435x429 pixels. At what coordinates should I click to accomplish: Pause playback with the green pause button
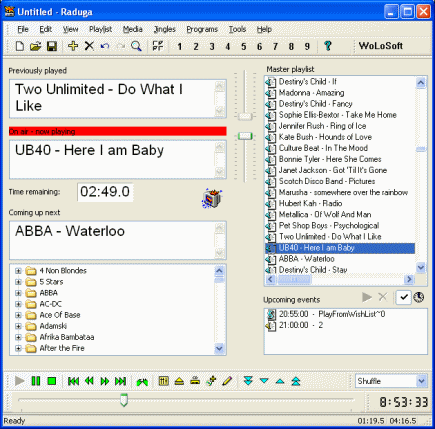point(36,381)
